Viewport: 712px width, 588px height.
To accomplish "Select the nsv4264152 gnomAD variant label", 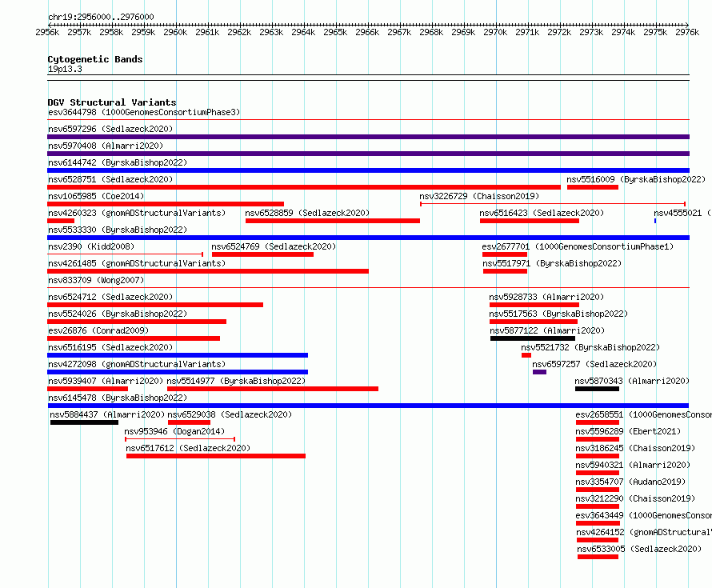I will [x=644, y=532].
